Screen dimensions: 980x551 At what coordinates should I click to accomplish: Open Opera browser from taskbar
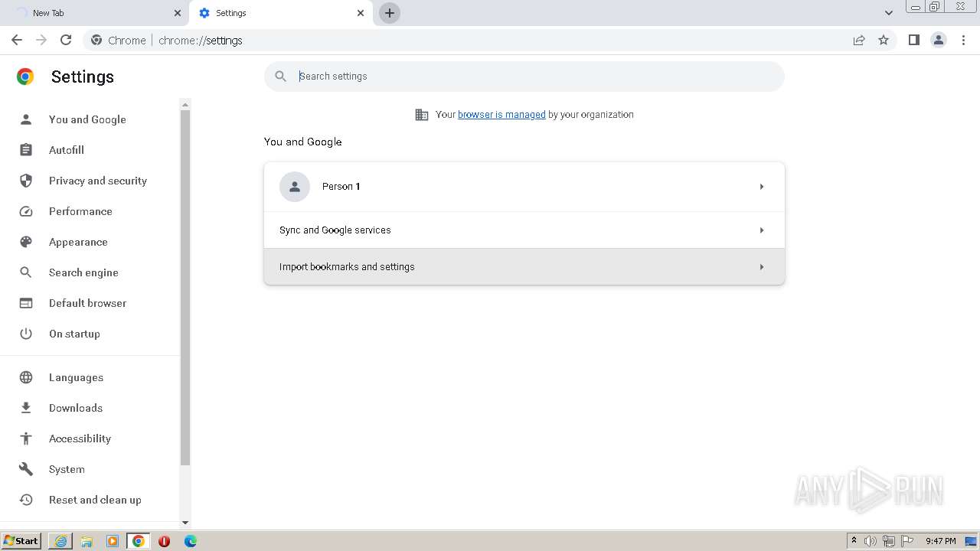164,541
